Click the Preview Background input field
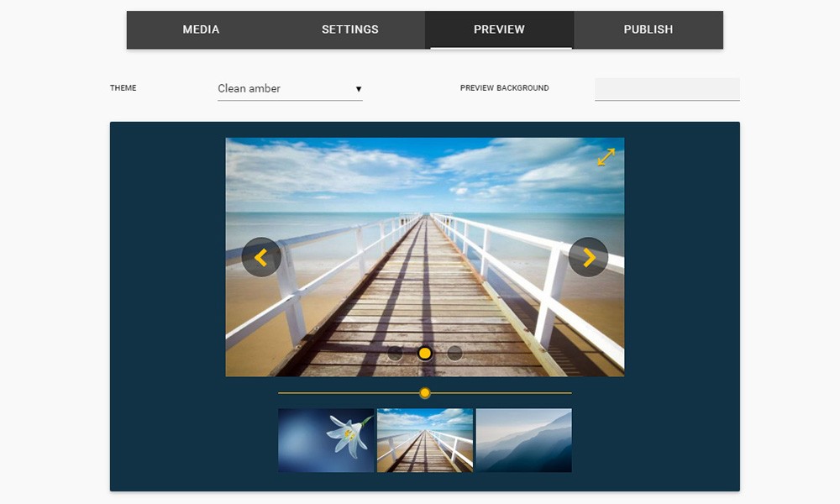840x504 pixels. coord(667,89)
